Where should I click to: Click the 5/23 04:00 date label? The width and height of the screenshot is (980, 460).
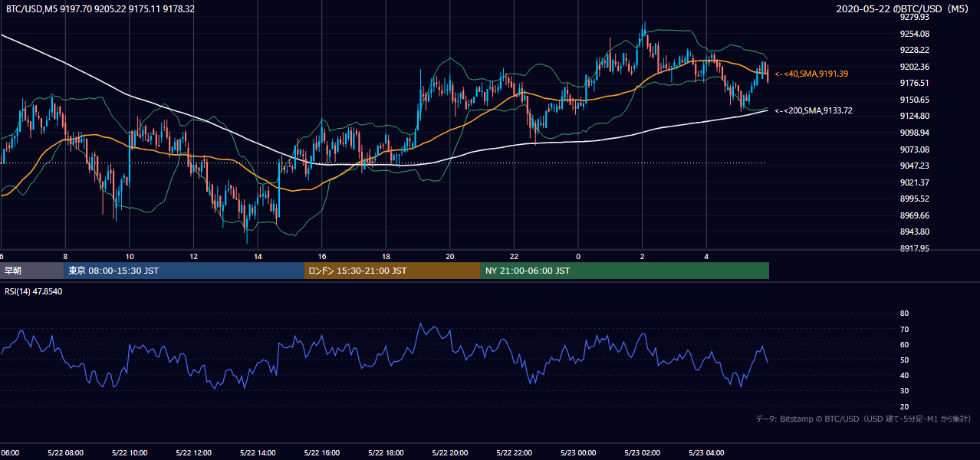point(706,453)
